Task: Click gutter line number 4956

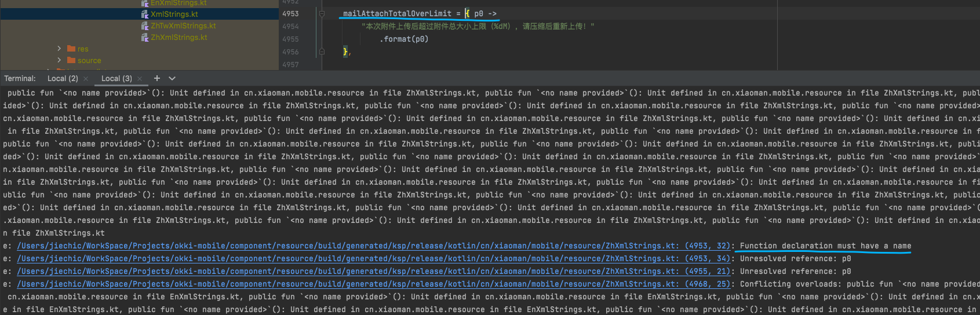Action: tap(290, 52)
